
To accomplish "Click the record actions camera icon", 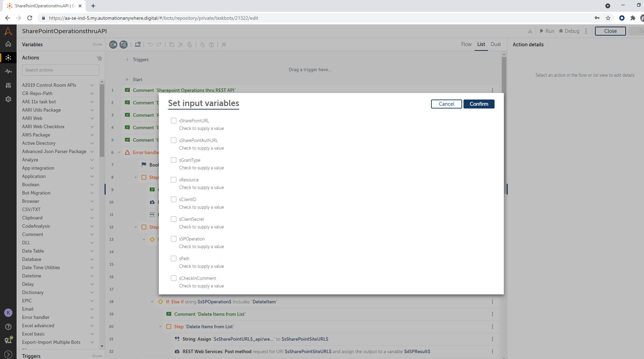I will [113, 45].
